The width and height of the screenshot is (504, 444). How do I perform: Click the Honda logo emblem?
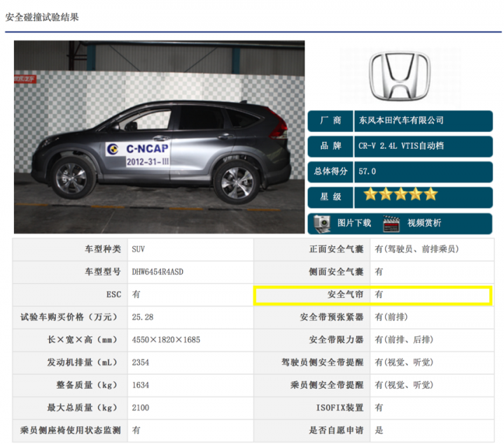click(x=400, y=76)
